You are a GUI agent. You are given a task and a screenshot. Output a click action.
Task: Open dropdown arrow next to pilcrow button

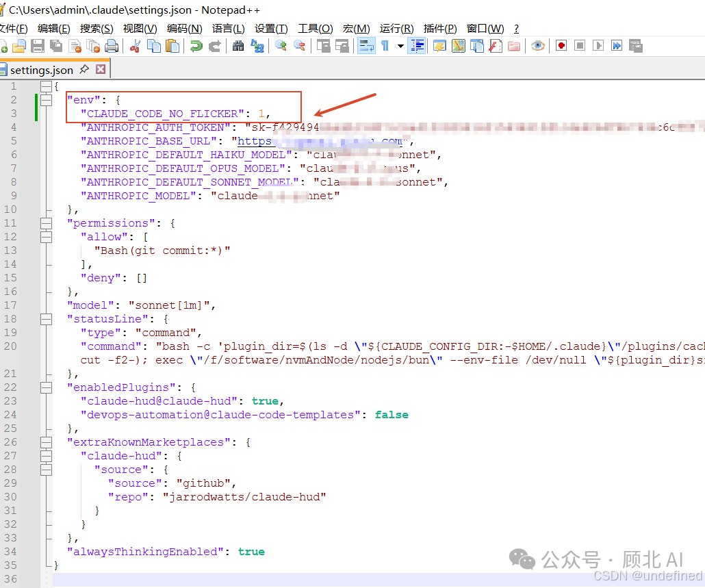pyautogui.click(x=400, y=46)
